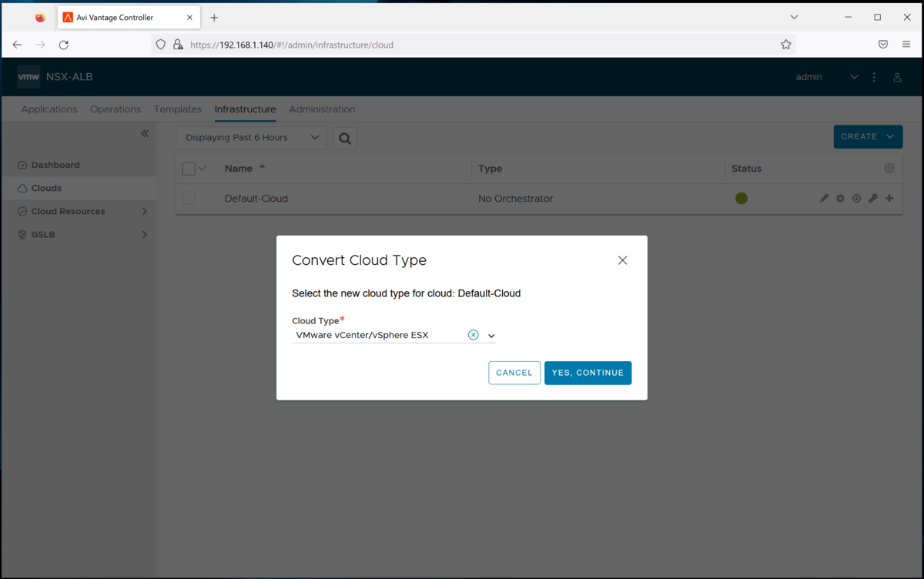Check the Default-Cloud row checkbox
924x579 pixels.
[189, 199]
